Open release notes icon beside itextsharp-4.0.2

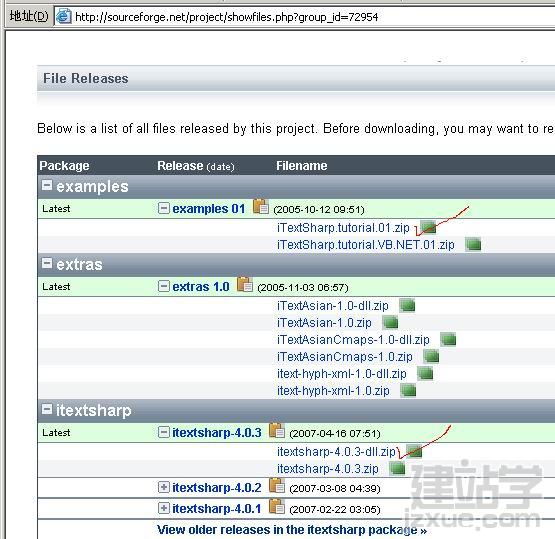(276, 486)
